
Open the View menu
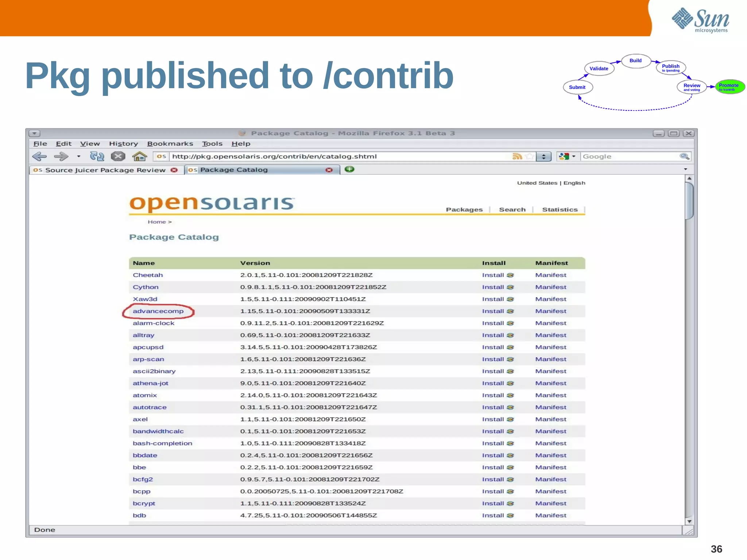point(90,144)
